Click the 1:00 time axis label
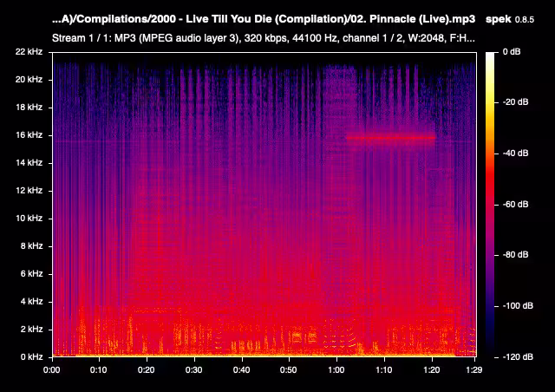 (x=336, y=370)
